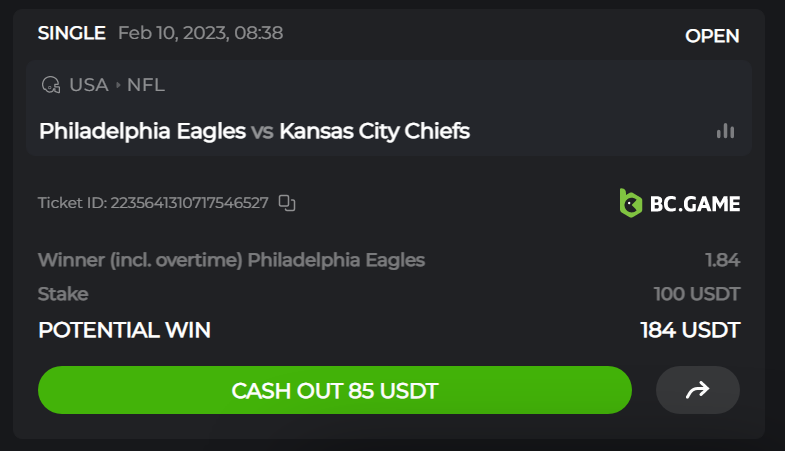Select the SINGLE bet type label
The image size is (785, 451).
[71, 33]
